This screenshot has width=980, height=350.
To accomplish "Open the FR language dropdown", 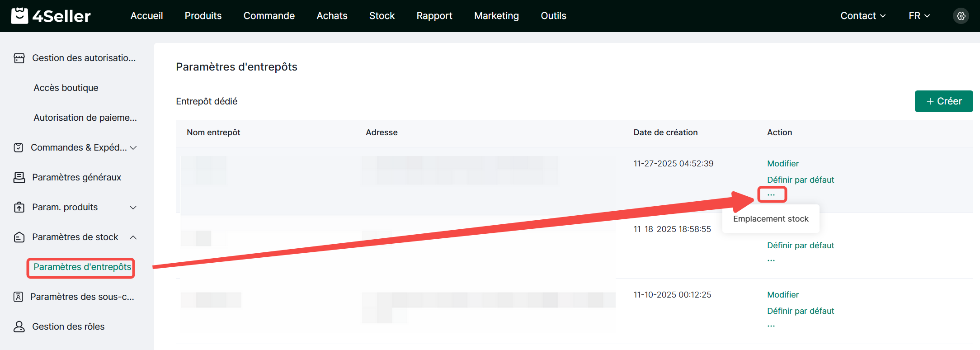I will pos(919,16).
